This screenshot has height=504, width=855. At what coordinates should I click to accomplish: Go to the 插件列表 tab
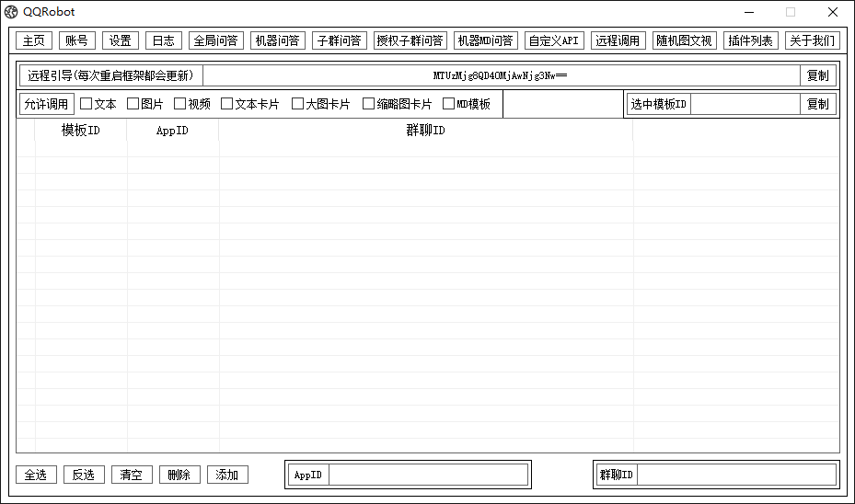750,40
